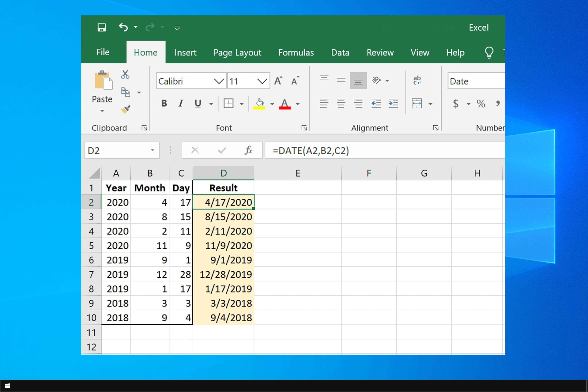Screen dimensions: 588x392
Task: Toggle Center horizontal alignment
Action: (341, 104)
